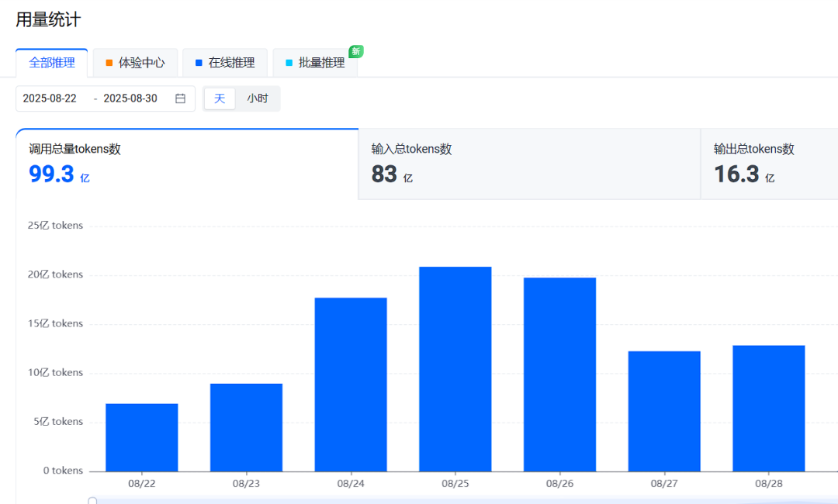This screenshot has width=838, height=504.
Task: Select the 08/24 bar
Action: click(351, 385)
